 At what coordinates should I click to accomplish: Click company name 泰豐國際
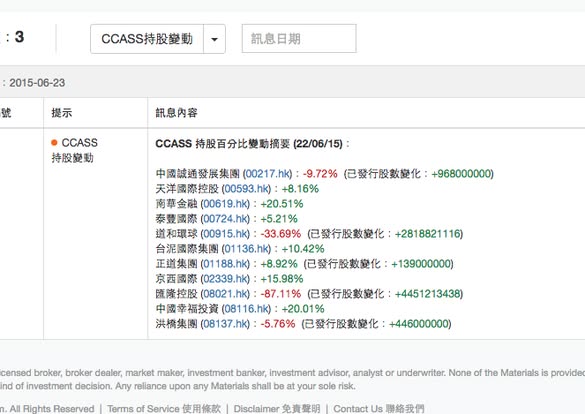point(176,219)
